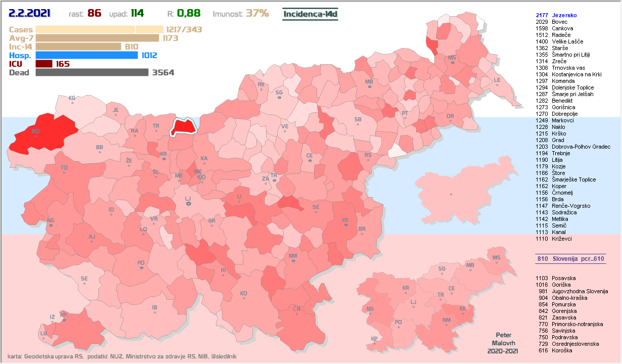The height and width of the screenshot is (364, 622).
Task: Select the Ilirska Bistrica (IB) marker
Action: (x=155, y=307)
